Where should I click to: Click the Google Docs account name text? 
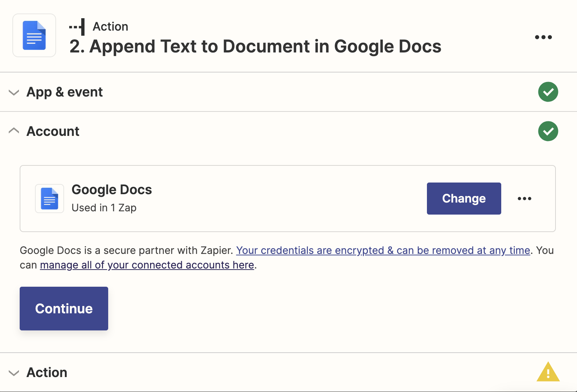coord(111,189)
